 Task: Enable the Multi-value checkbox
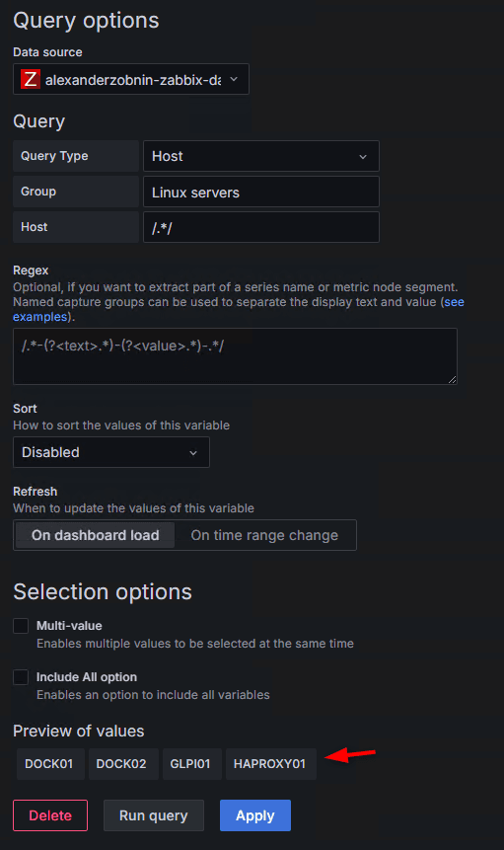[21, 626]
